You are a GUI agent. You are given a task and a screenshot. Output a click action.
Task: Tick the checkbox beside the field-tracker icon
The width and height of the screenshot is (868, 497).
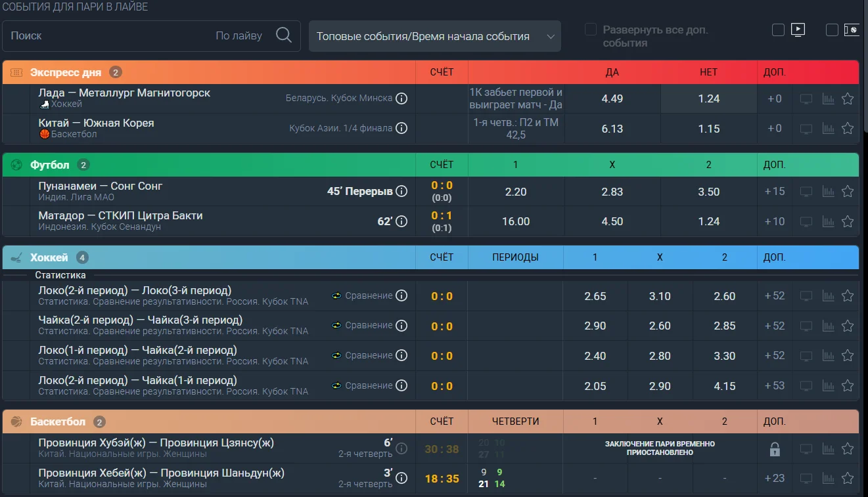click(832, 30)
